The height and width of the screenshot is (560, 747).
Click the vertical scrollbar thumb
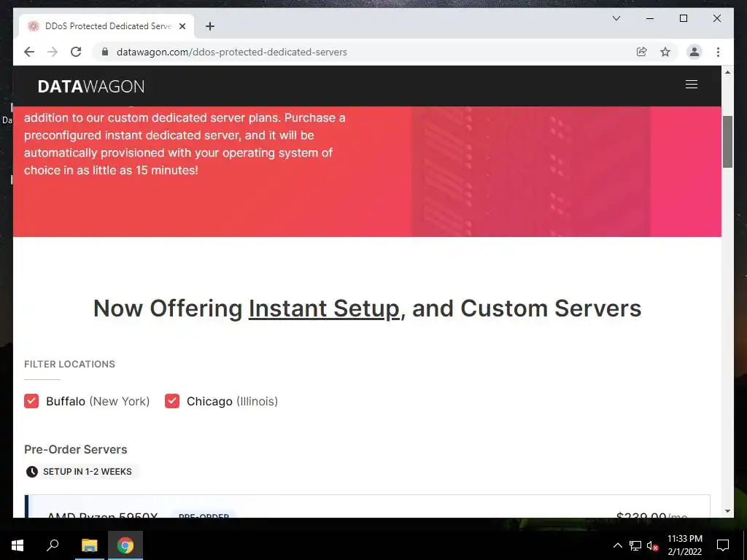(727, 141)
